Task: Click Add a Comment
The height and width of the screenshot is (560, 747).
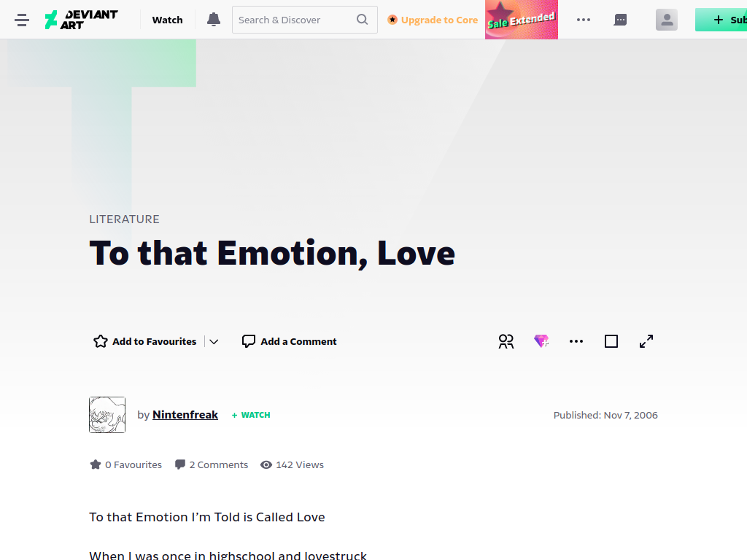Action: click(x=289, y=341)
